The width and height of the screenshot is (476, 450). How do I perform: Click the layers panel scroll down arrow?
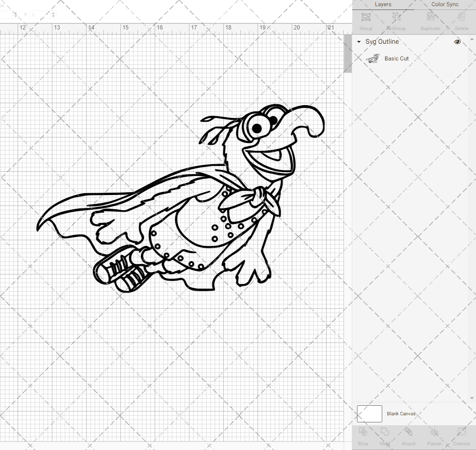[x=471, y=398]
